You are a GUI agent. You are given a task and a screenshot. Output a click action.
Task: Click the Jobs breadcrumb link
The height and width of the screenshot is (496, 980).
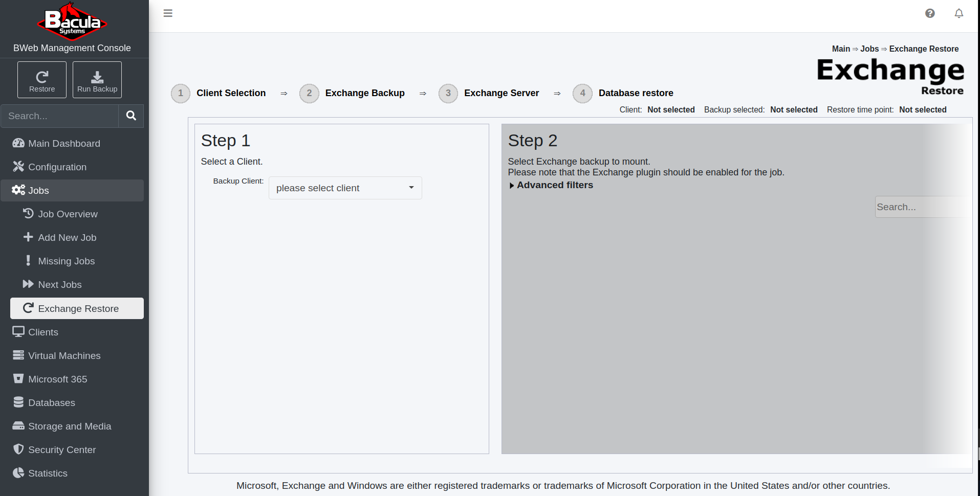(869, 49)
